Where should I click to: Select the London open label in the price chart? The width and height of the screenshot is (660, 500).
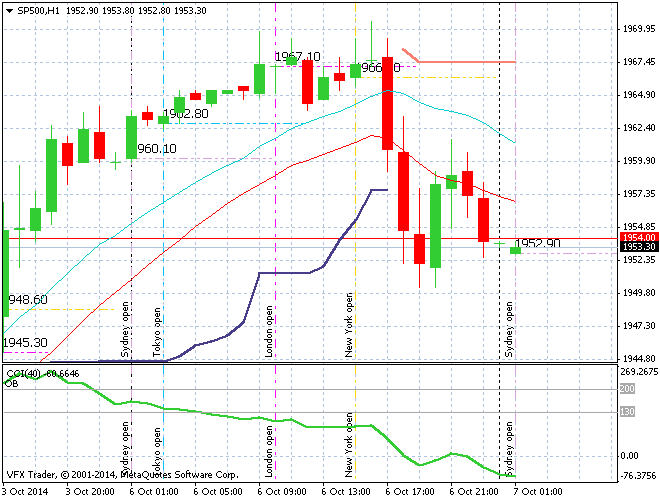pyautogui.click(x=269, y=332)
